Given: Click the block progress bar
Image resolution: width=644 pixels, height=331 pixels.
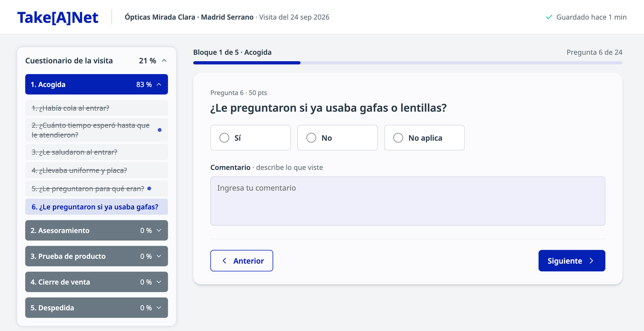Looking at the screenshot, I should click(x=408, y=63).
